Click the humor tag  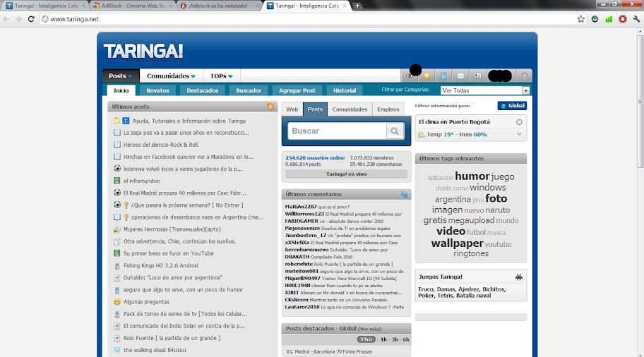pos(472,176)
